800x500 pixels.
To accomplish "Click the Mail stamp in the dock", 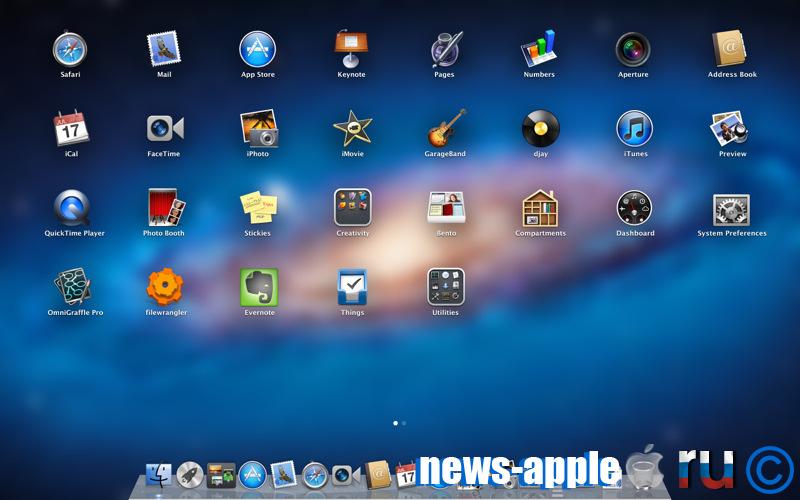I will 283,474.
